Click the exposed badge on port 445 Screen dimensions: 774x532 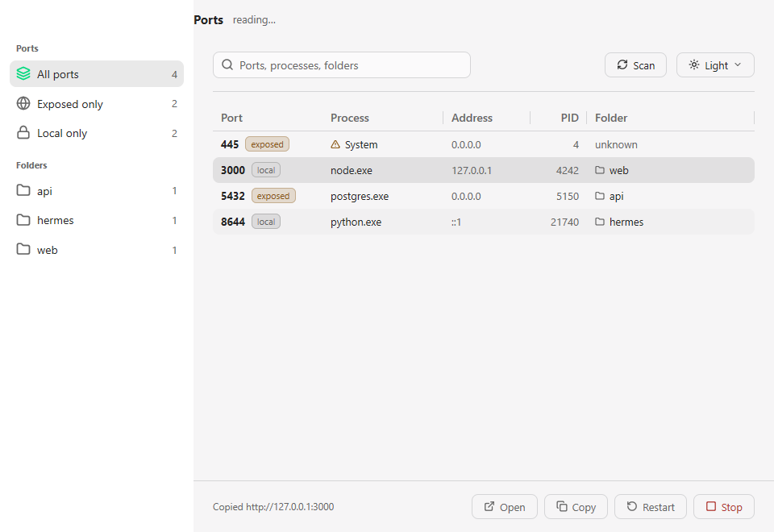[x=267, y=144]
